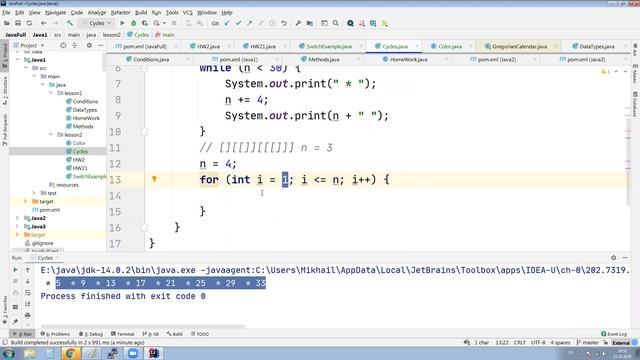Click the green Run button in toolbar
Screen dimensions: 640x360
122,23
